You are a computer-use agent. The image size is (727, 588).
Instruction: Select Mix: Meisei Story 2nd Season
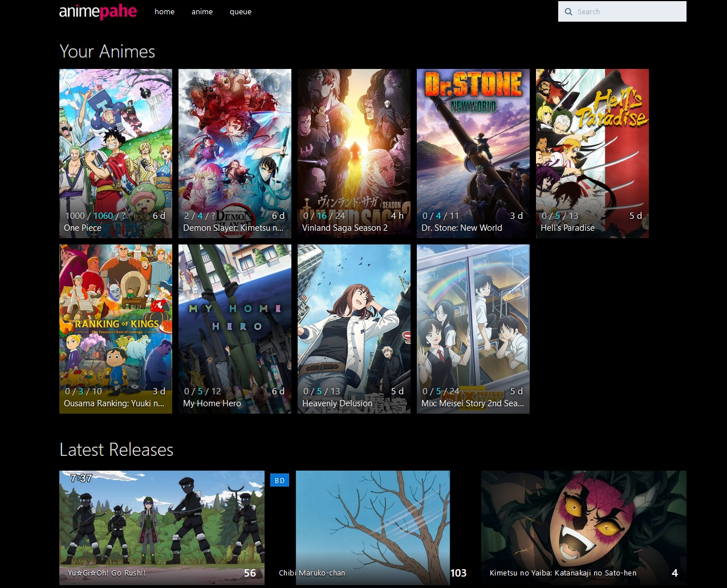pos(473,319)
